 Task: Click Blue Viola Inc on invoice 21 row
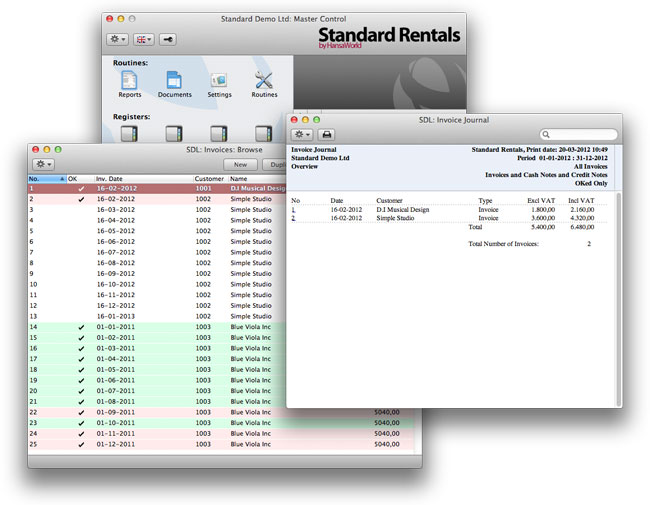click(250, 402)
